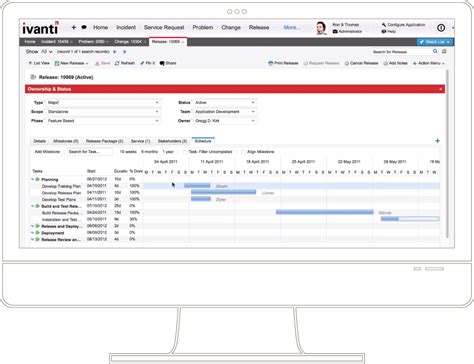Open the Team dropdown
Screen dimensions: 474x364
[253, 112]
